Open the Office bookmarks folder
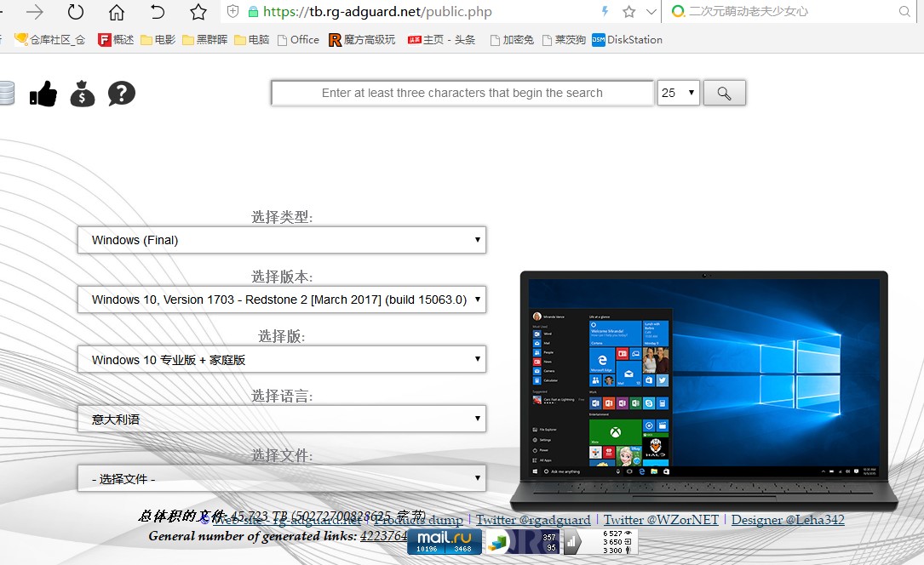This screenshot has width=924, height=565. [298, 39]
